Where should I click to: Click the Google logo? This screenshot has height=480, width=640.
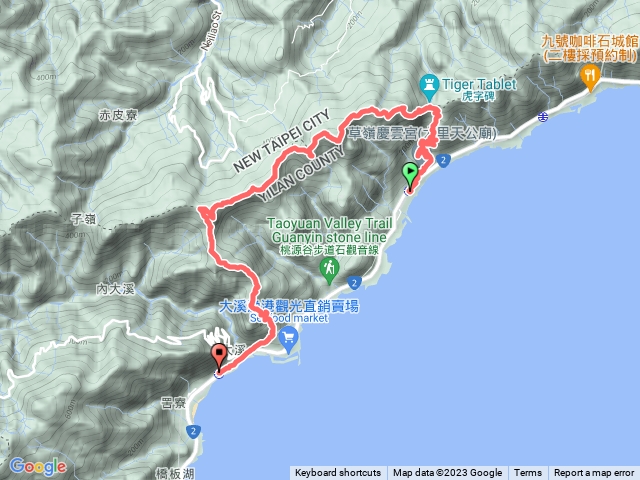click(x=38, y=467)
